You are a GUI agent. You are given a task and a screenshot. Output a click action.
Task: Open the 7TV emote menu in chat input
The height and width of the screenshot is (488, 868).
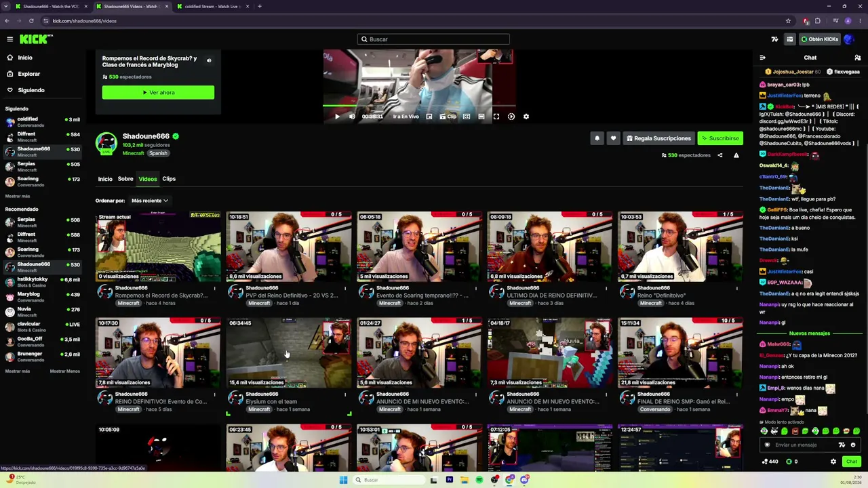pos(842,445)
